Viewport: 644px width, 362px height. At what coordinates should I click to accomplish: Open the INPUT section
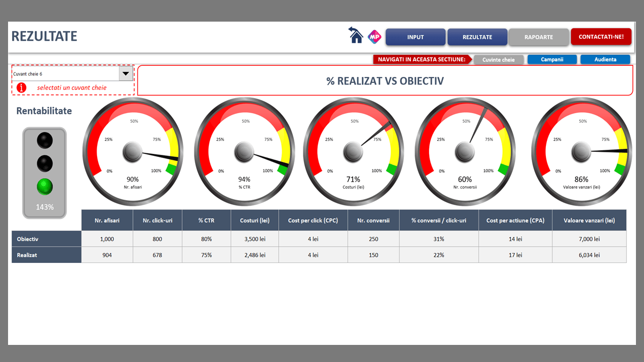coord(416,37)
